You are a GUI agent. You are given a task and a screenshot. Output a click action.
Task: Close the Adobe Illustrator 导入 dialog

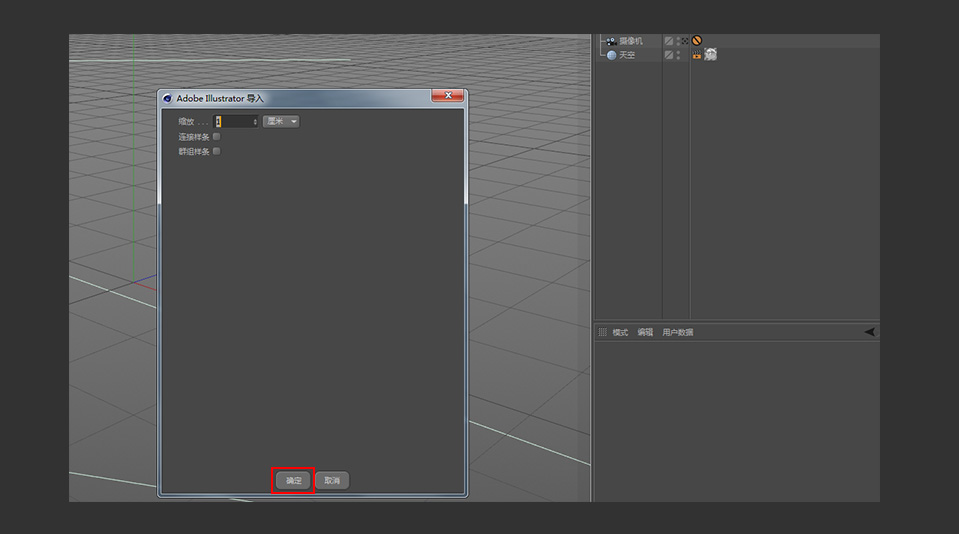447,95
